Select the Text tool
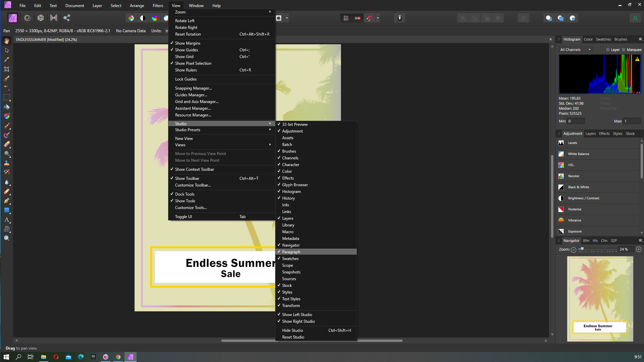This screenshot has width=644, height=362. coord(7,220)
